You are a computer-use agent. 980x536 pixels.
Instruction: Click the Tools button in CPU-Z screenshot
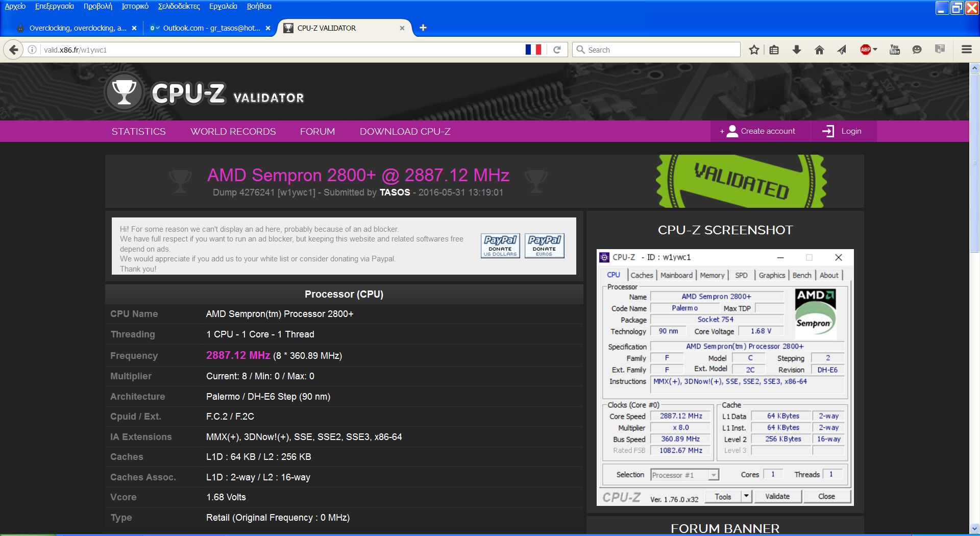723,496
